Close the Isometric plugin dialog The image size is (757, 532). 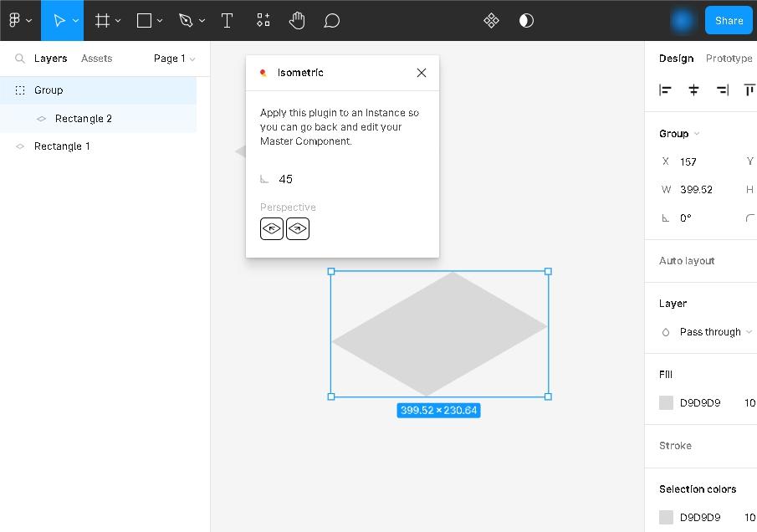[422, 73]
